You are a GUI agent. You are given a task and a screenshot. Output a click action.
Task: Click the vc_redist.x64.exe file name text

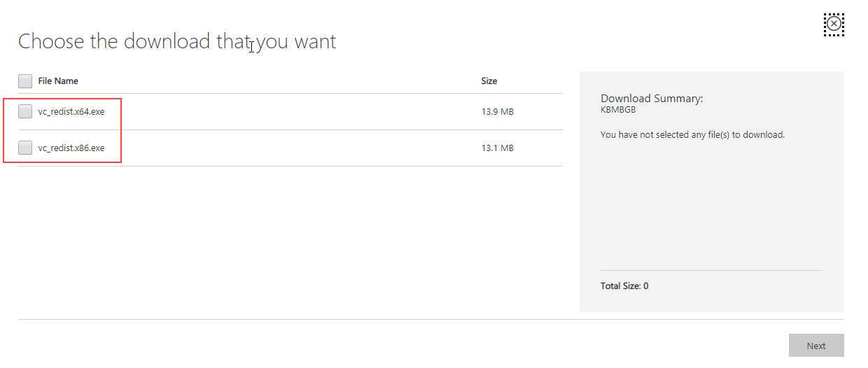pyautogui.click(x=71, y=111)
